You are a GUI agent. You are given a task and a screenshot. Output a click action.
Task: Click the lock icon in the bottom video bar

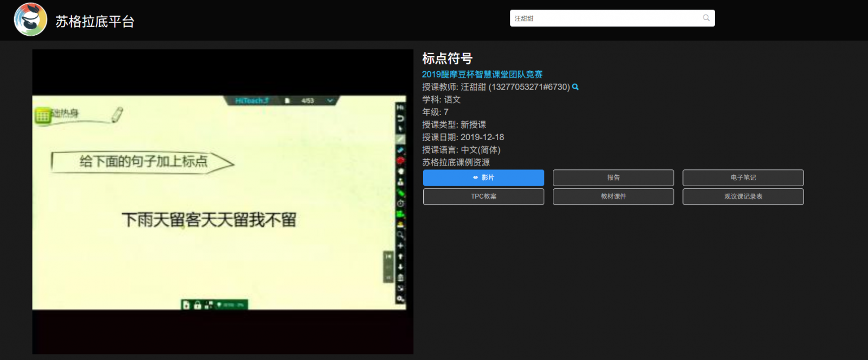[197, 305]
